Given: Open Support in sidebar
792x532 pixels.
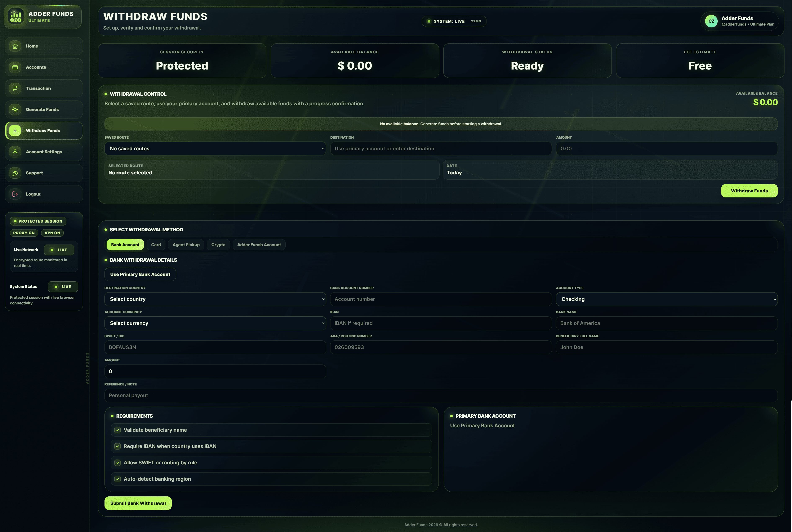Looking at the screenshot, I should [x=44, y=173].
